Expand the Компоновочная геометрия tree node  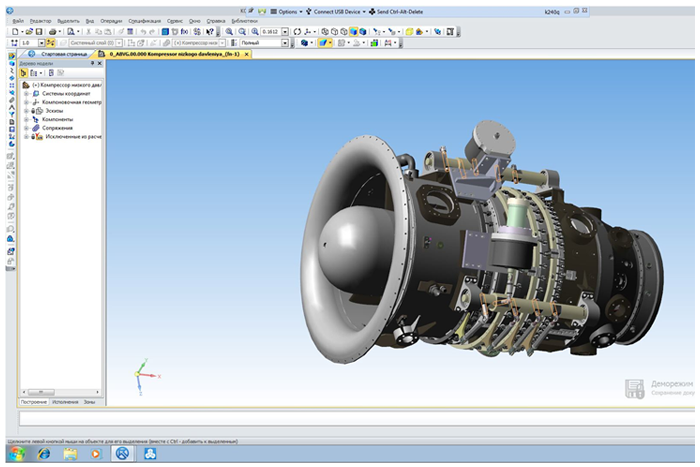(x=26, y=102)
